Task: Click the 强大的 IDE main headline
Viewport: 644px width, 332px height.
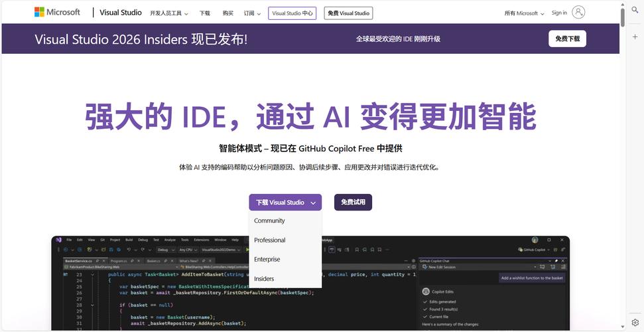Action: (x=310, y=116)
